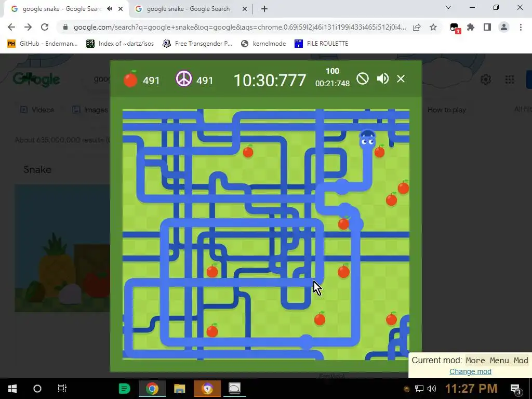This screenshot has width=532, height=399.
Task: Open Index of ~dartz/isos bookmark
Action: [120, 44]
